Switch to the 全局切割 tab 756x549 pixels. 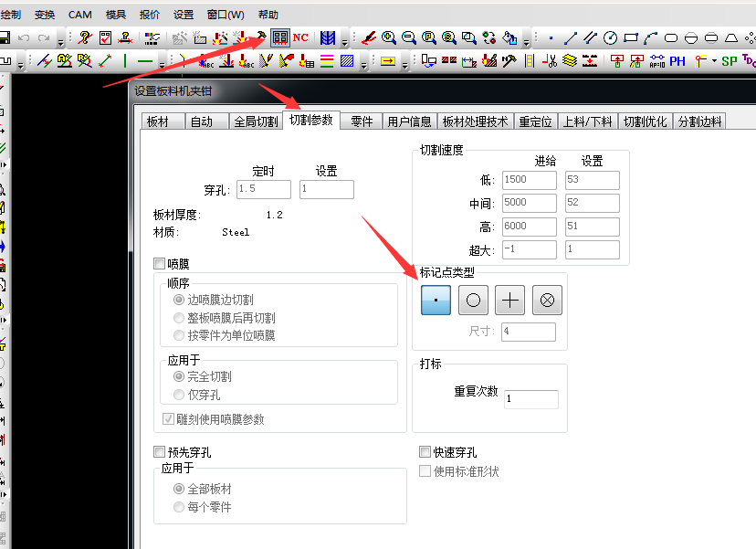(x=255, y=121)
